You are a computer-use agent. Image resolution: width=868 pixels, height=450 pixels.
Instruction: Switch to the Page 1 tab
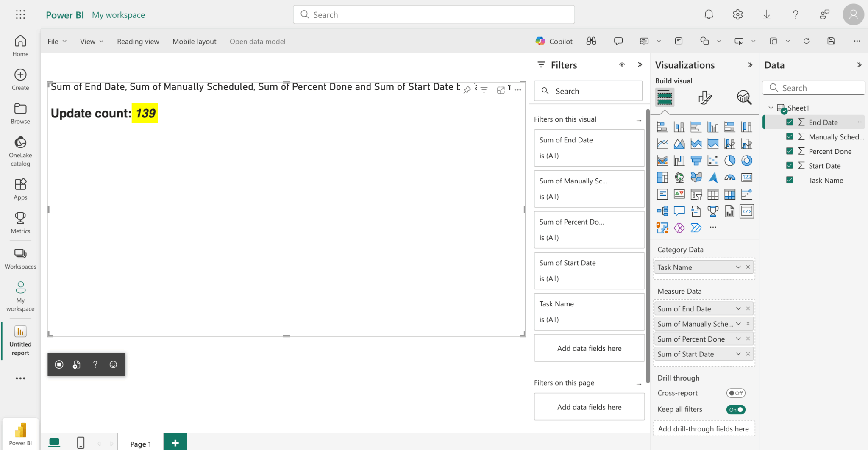point(140,444)
